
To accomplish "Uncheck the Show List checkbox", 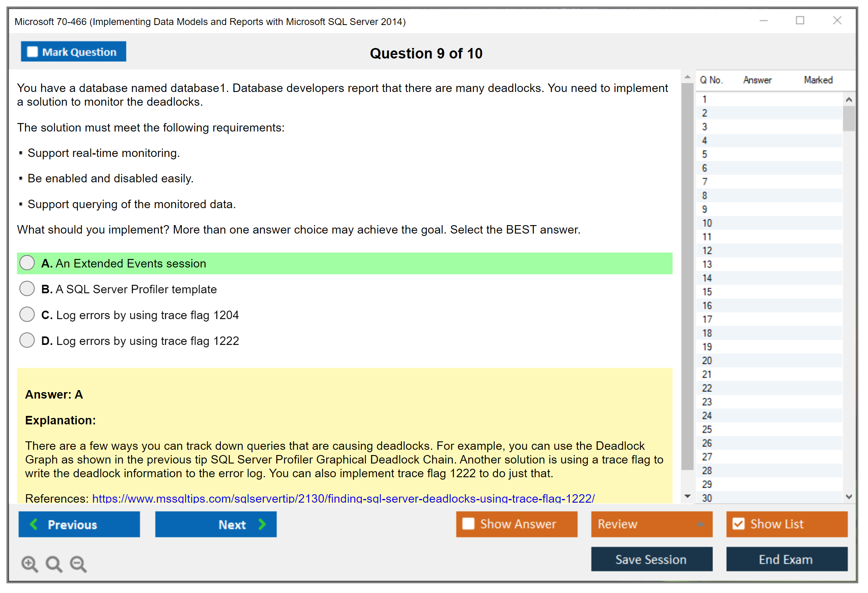I will (738, 524).
